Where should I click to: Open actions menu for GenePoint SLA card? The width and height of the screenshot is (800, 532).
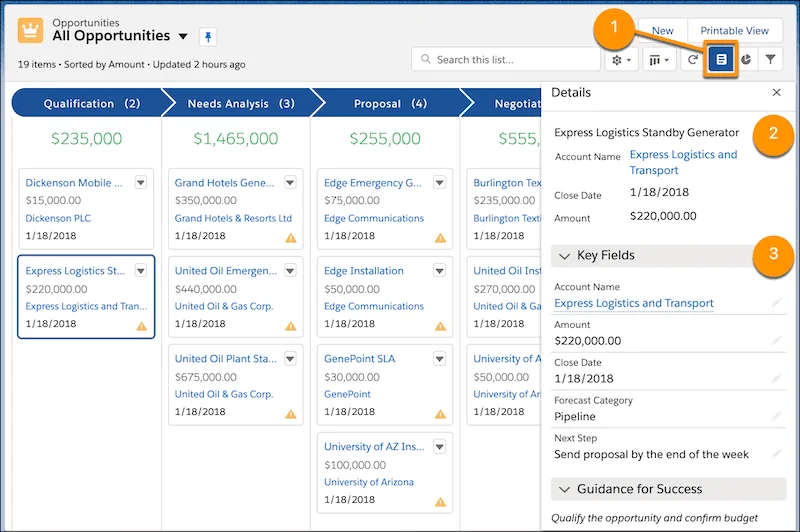[439, 359]
